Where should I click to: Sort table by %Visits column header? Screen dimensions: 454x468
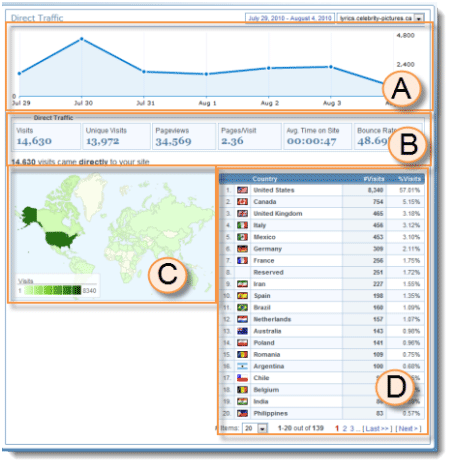click(x=409, y=179)
